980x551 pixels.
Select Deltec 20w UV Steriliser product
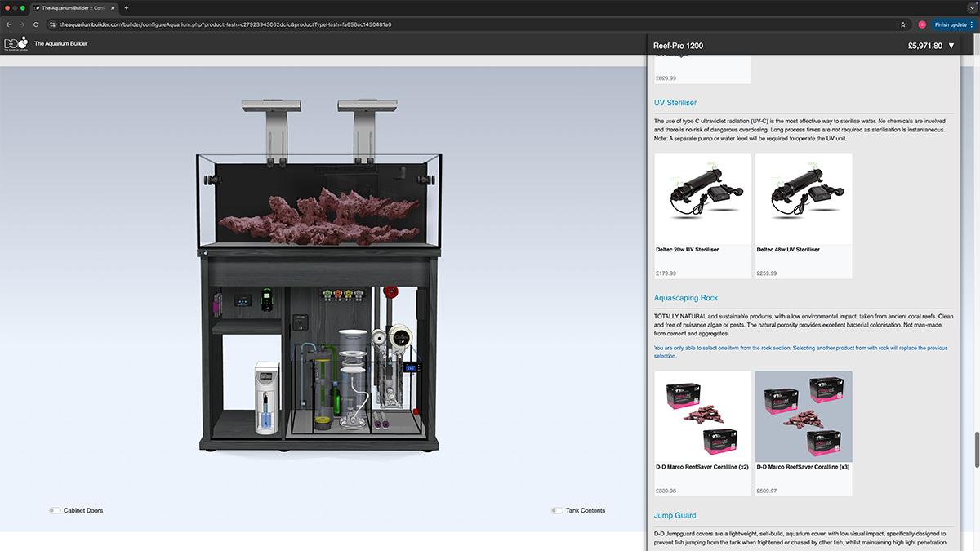click(703, 216)
